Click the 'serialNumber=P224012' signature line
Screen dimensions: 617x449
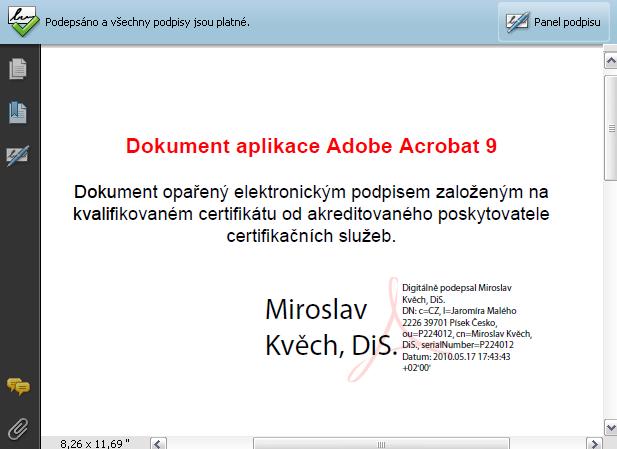point(467,345)
